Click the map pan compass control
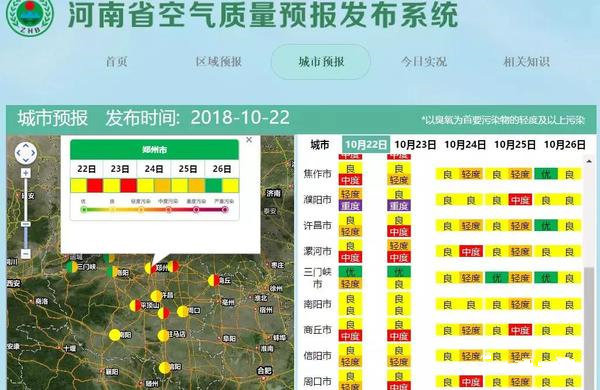The width and height of the screenshot is (600, 390). click(x=26, y=153)
